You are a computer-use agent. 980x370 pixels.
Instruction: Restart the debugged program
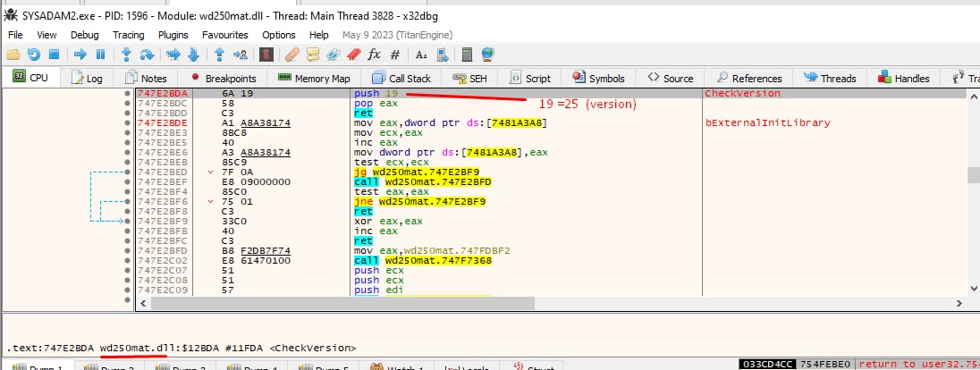[34, 55]
